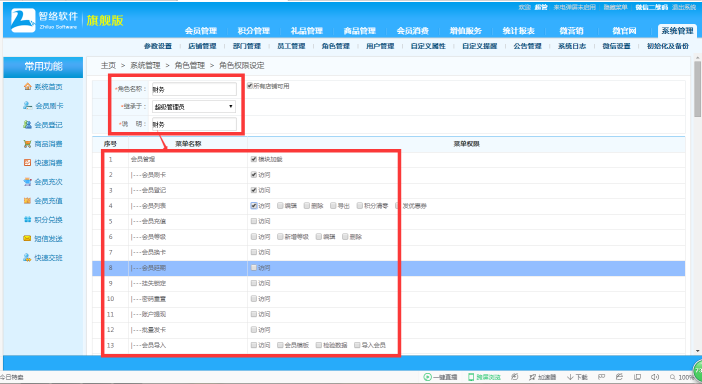Click the 商品消费 shopping cart icon
The height and width of the screenshot is (384, 702).
point(28,144)
